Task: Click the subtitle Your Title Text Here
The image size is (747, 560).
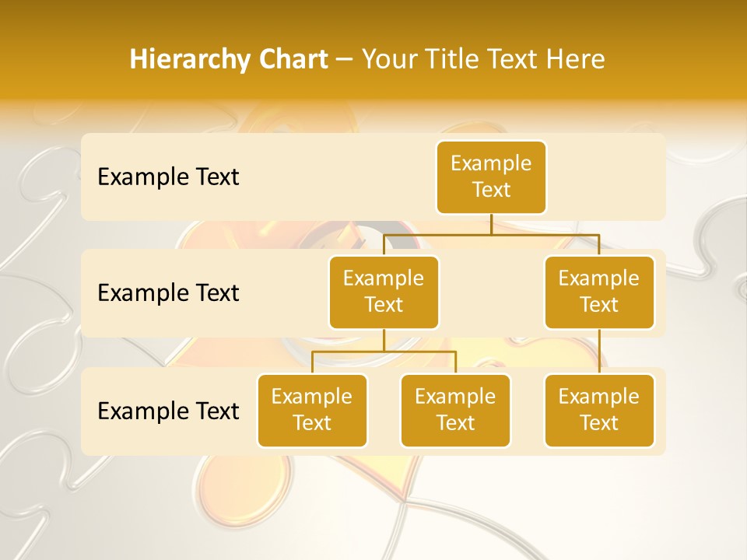Action: pos(483,58)
